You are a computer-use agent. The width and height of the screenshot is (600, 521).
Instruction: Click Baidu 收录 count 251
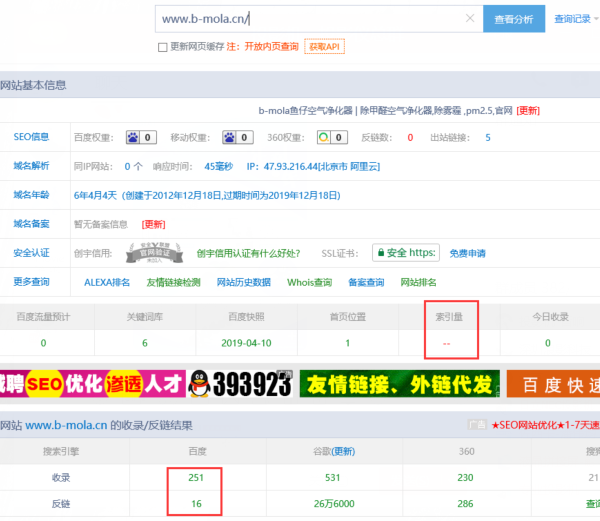coord(196,477)
